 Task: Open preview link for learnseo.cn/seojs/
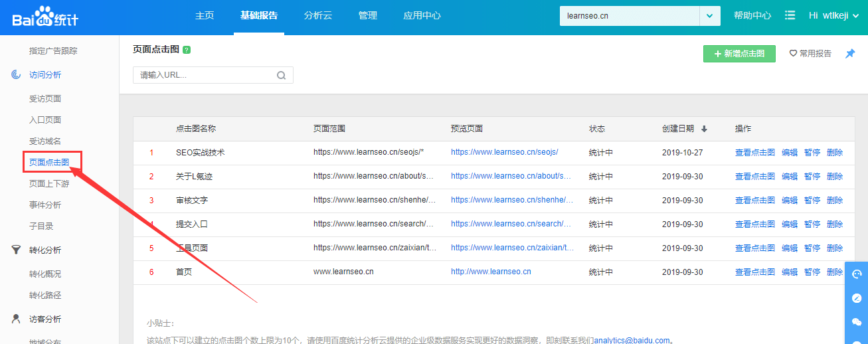coord(504,153)
